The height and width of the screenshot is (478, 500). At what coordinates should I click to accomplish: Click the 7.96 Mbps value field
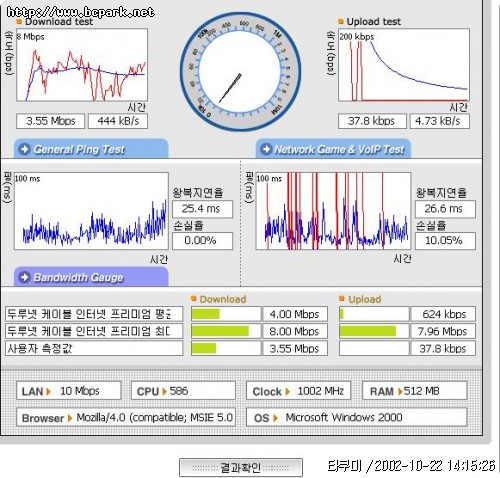443,331
